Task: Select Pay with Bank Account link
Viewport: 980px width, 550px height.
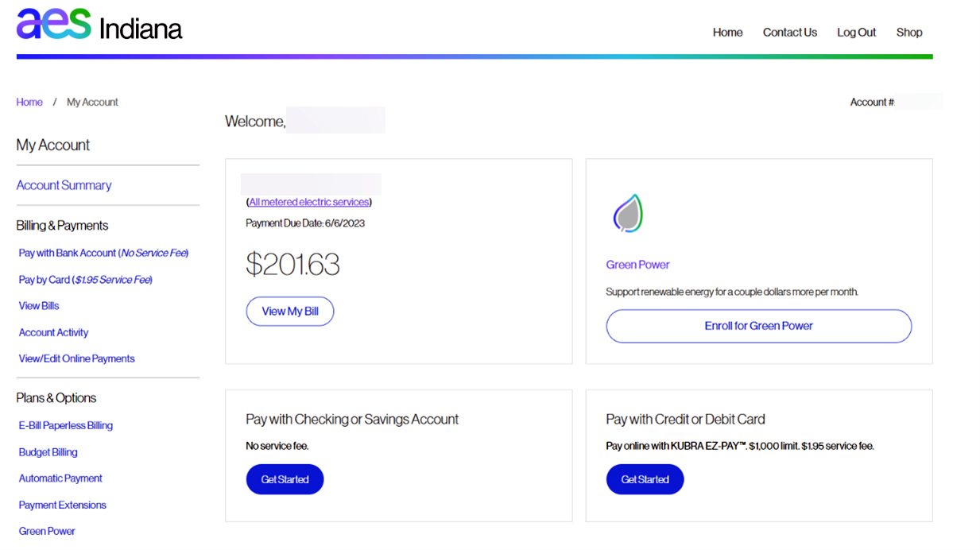Action: point(103,253)
